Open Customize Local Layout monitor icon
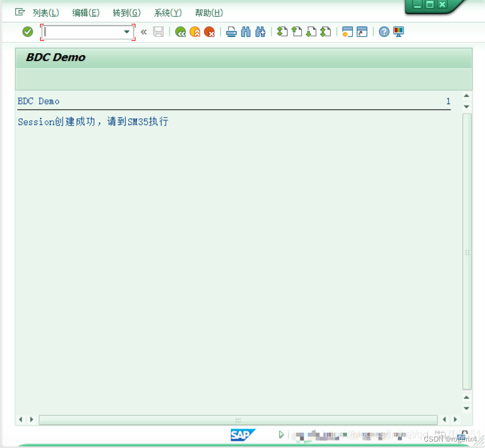The image size is (485, 448). point(399,32)
